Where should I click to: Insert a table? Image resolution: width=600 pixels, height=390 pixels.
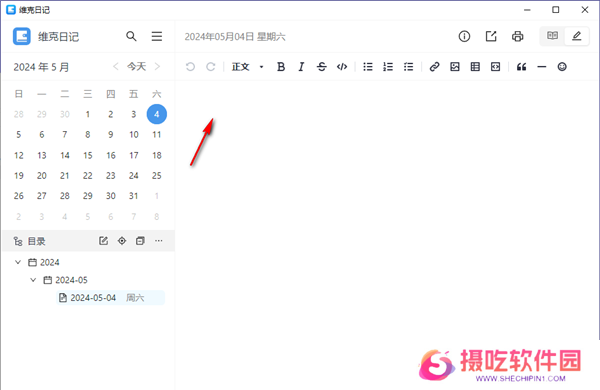coord(475,67)
